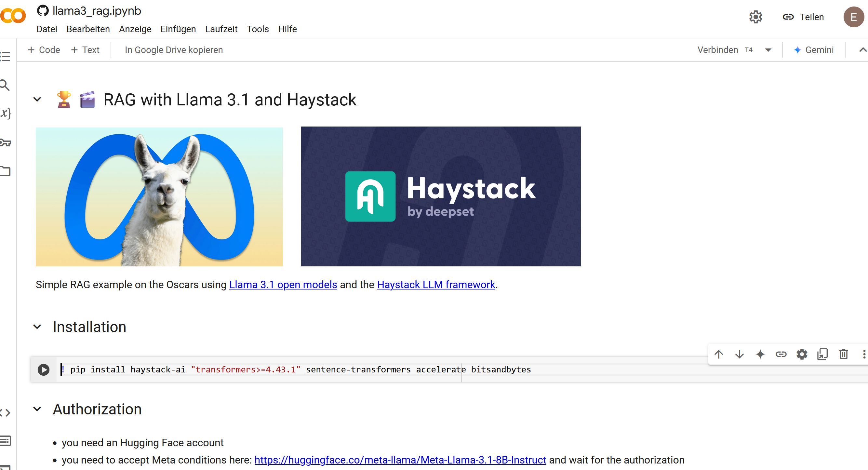Move cell up with arrow icon
The height and width of the screenshot is (470, 868).
718,354
